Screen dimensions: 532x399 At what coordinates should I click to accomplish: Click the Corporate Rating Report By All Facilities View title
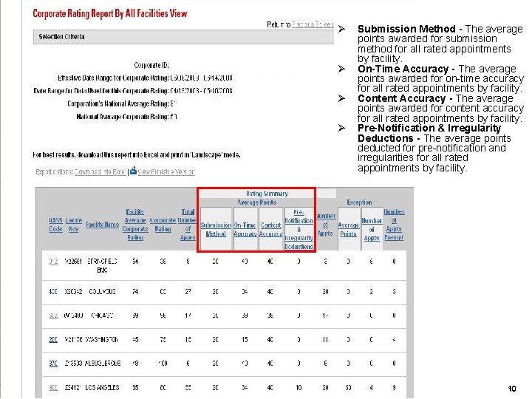(110, 13)
